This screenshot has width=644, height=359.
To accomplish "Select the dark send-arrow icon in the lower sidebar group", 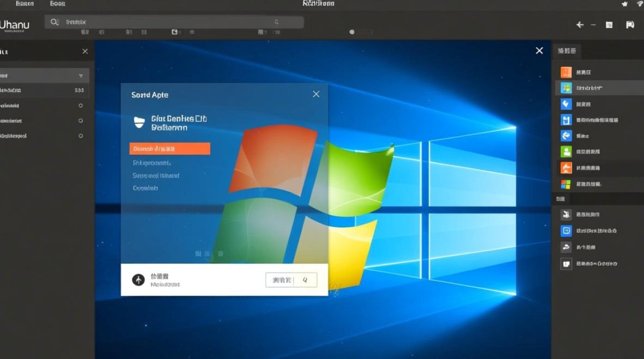I will (x=566, y=247).
